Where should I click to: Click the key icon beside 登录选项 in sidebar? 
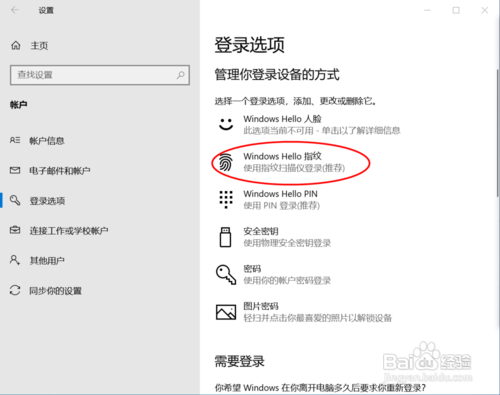point(15,200)
